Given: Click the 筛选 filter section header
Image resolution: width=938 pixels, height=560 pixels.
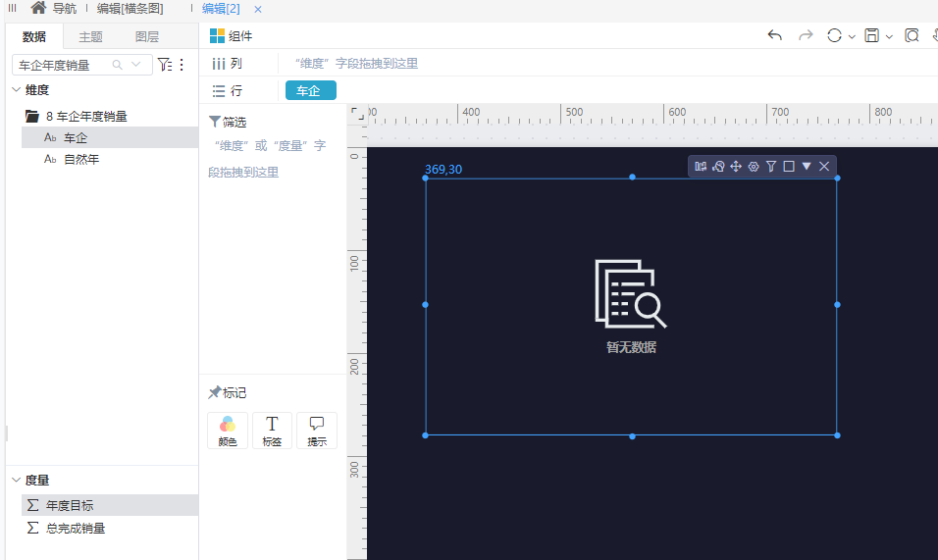Looking at the screenshot, I should point(228,122).
